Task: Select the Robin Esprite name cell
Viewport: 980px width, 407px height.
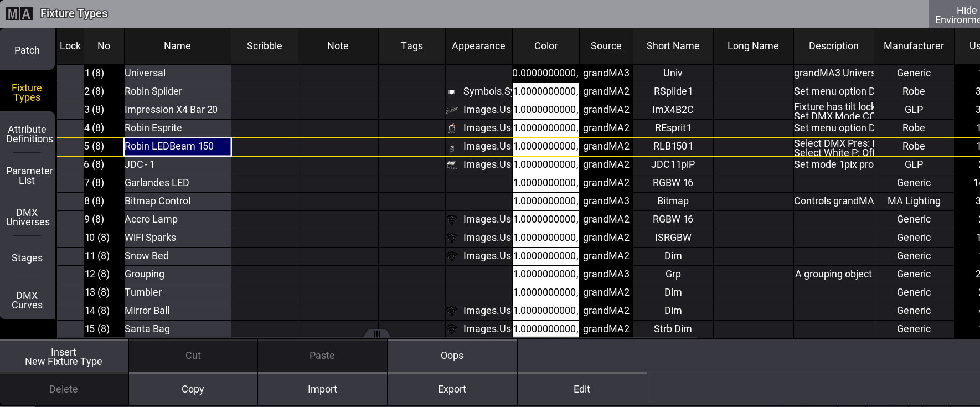Action: pyautogui.click(x=177, y=128)
